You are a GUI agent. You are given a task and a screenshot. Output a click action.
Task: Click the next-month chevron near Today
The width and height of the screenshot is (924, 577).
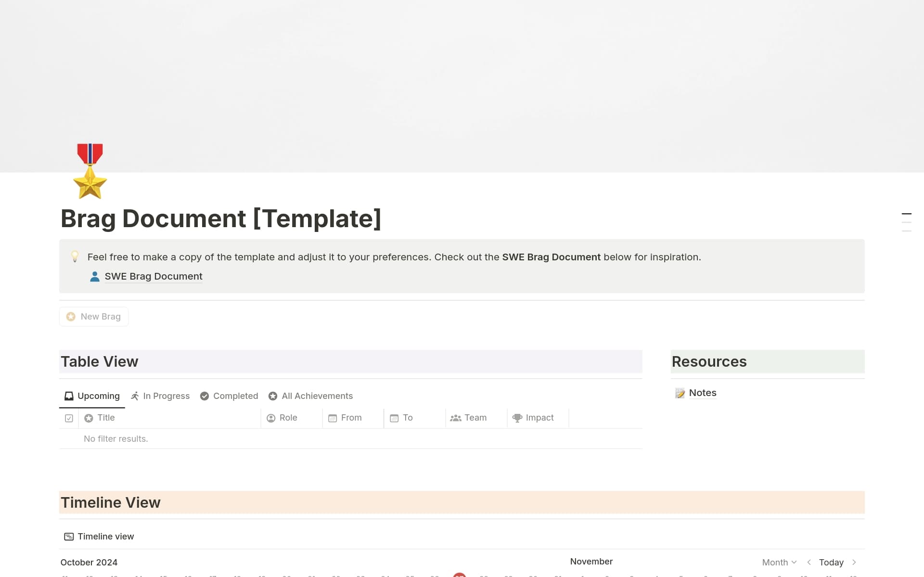pyautogui.click(x=855, y=562)
